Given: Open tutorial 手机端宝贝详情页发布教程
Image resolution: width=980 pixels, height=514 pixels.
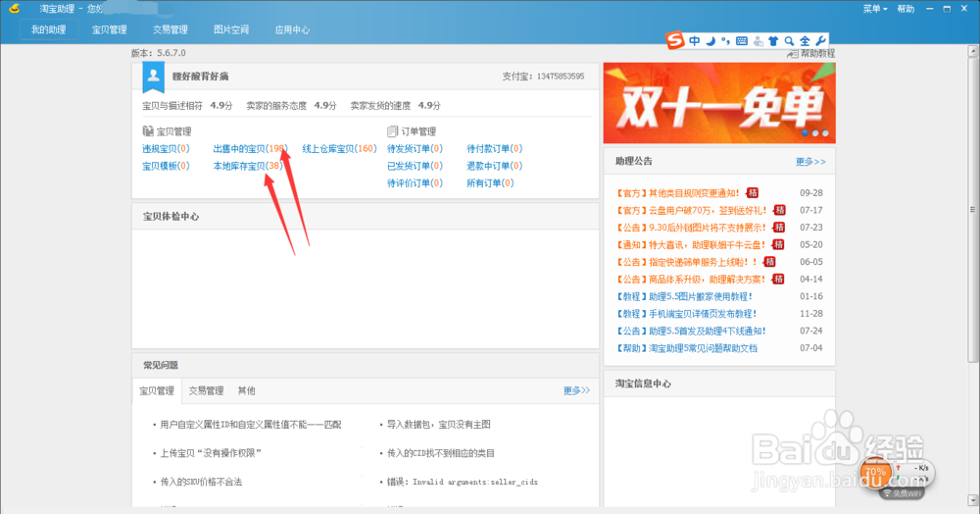Looking at the screenshot, I should pos(687,314).
